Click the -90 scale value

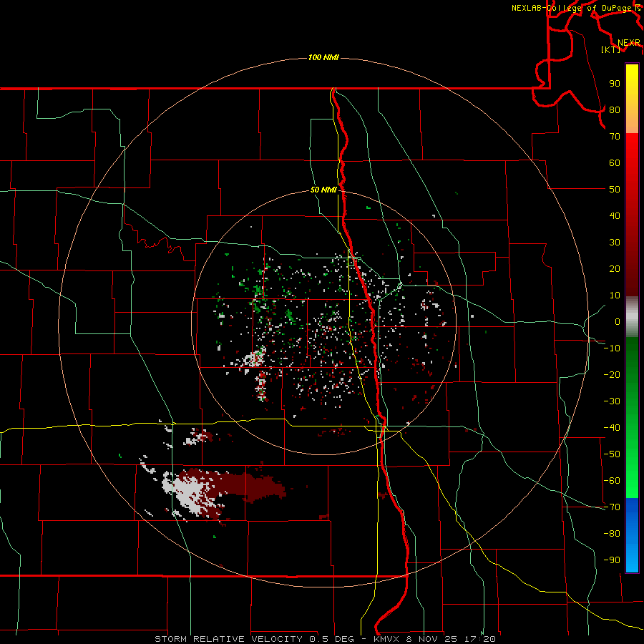(612, 560)
